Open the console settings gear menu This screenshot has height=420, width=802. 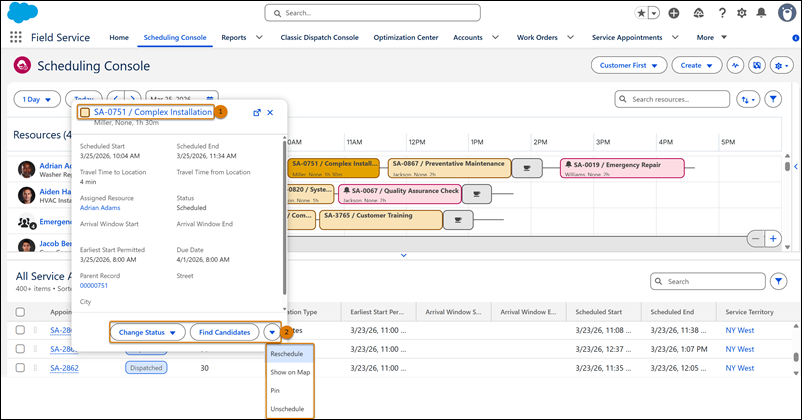pyautogui.click(x=782, y=65)
